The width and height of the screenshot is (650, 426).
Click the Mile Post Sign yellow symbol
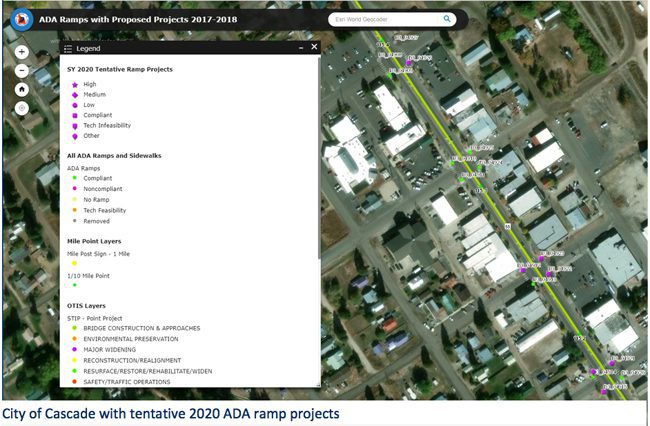(x=75, y=263)
